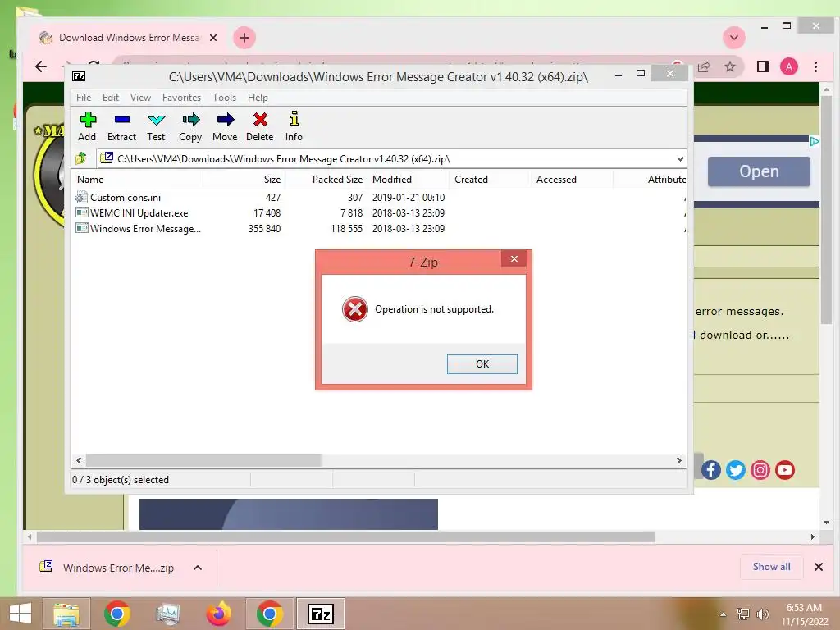
Task: Click the Copy toolbar icon
Action: pos(190,126)
